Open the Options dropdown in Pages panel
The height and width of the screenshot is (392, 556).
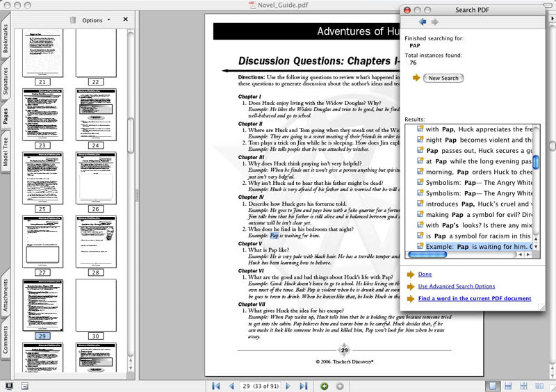tap(96, 20)
